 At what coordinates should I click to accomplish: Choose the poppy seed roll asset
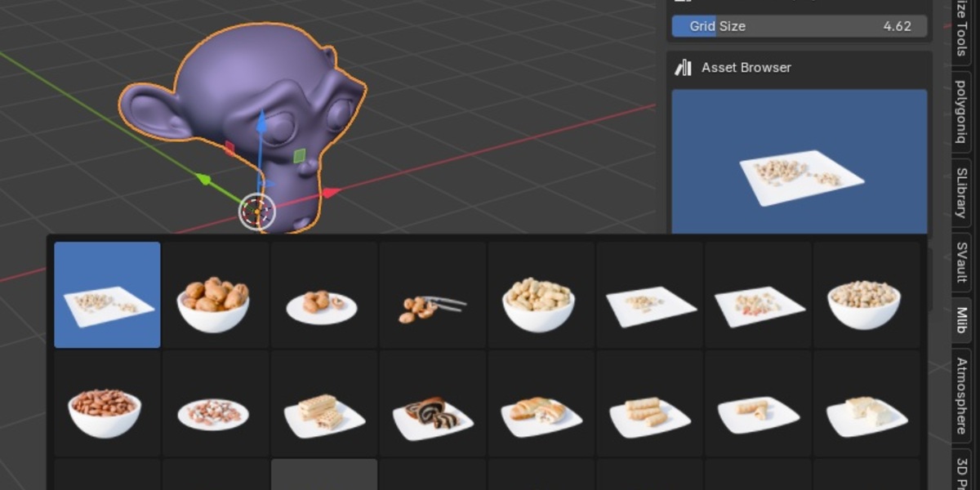[433, 403]
